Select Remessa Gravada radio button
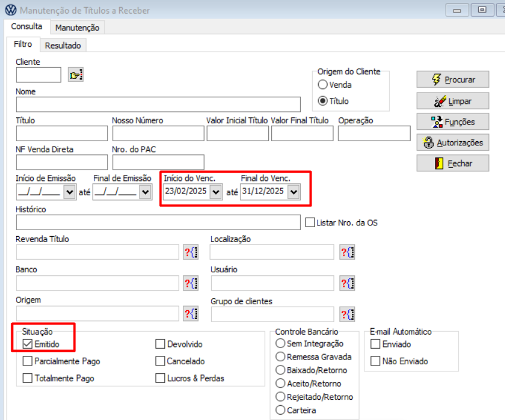This screenshot has height=420, width=505. (x=281, y=357)
